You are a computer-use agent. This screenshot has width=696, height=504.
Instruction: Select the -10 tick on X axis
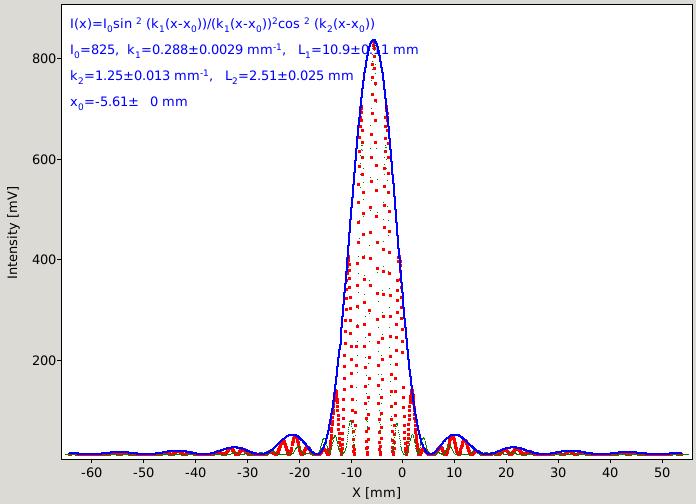[351, 472]
